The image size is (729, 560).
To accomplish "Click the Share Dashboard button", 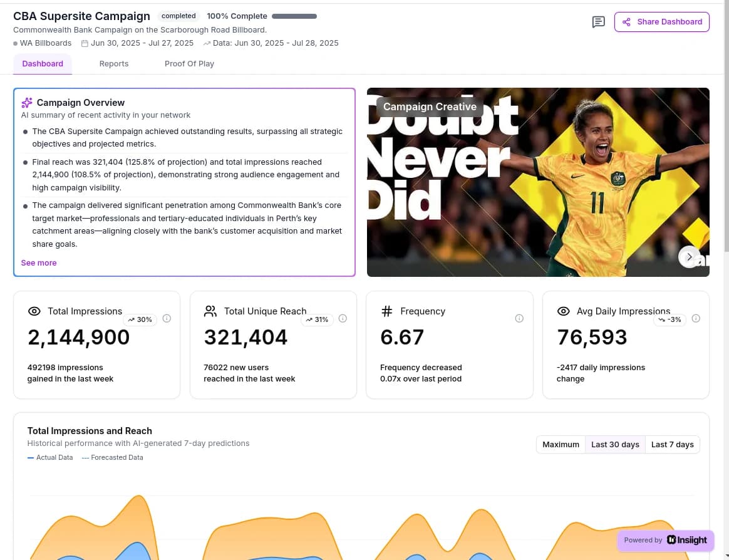I will coord(662,21).
